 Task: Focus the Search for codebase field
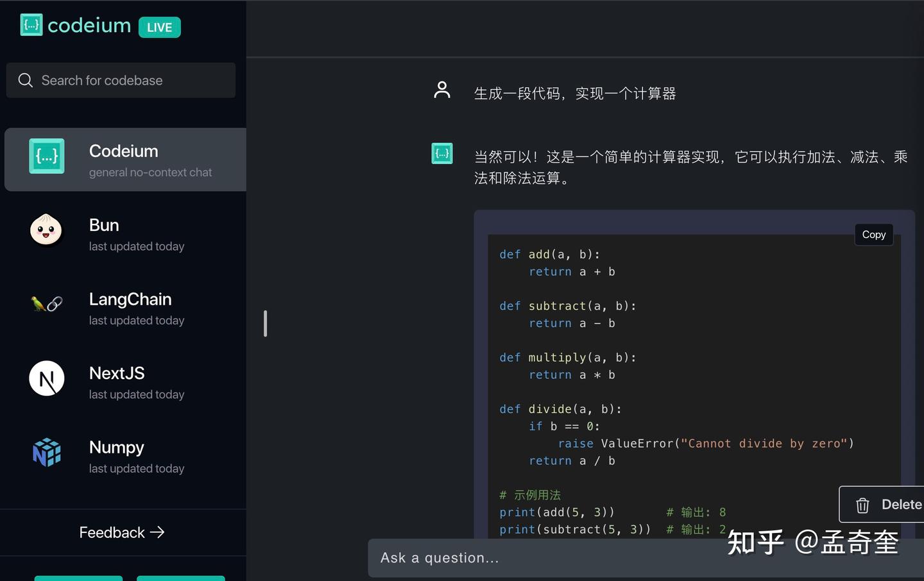pyautogui.click(x=121, y=80)
